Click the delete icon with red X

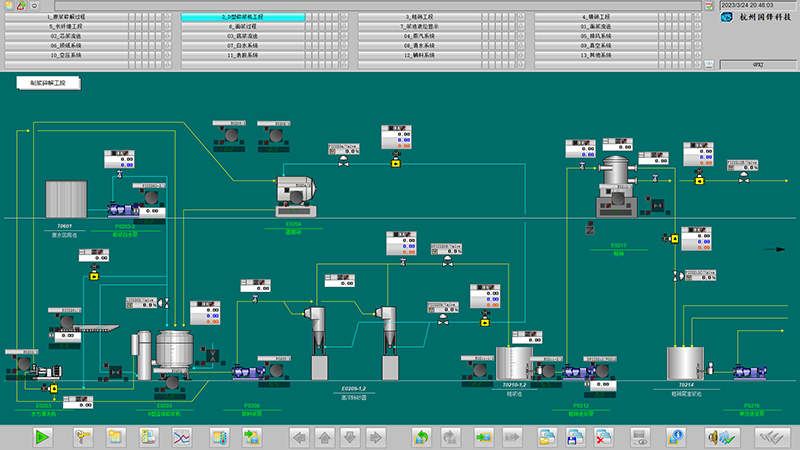604,437
